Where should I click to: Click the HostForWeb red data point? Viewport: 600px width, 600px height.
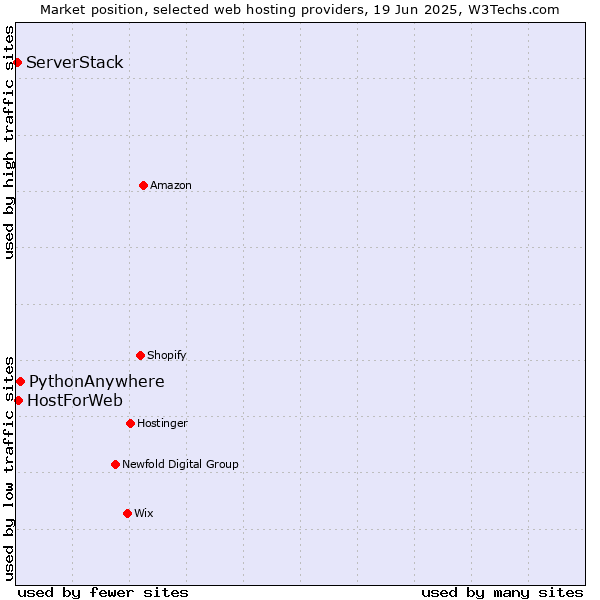coord(18,401)
